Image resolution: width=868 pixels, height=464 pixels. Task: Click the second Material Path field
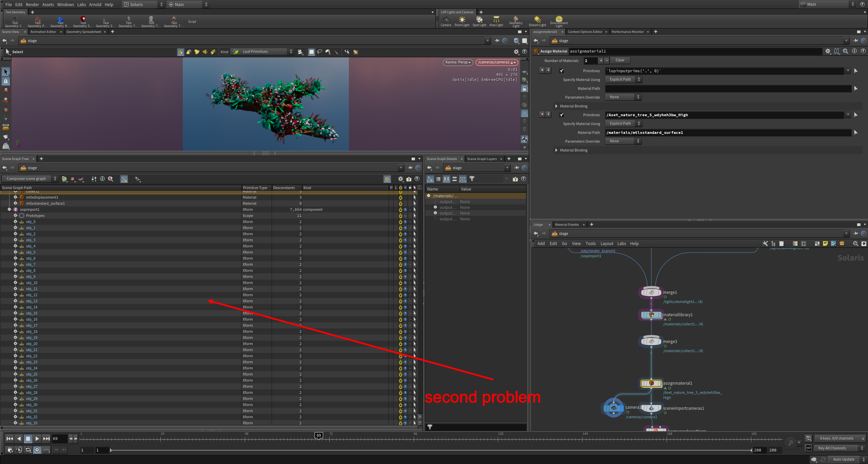pyautogui.click(x=728, y=133)
